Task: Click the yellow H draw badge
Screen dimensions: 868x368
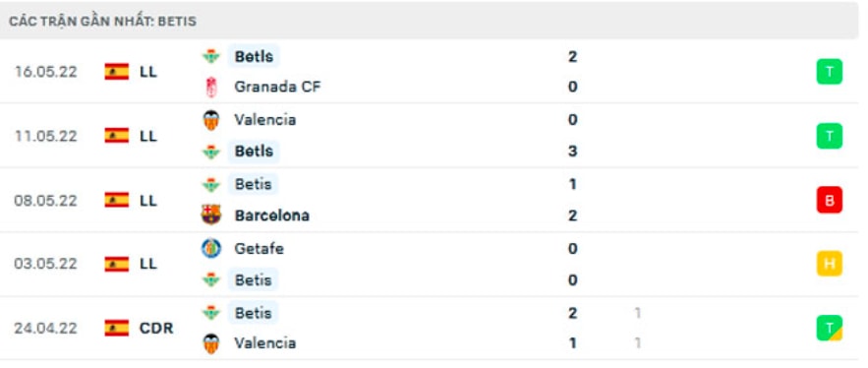Action: (829, 264)
